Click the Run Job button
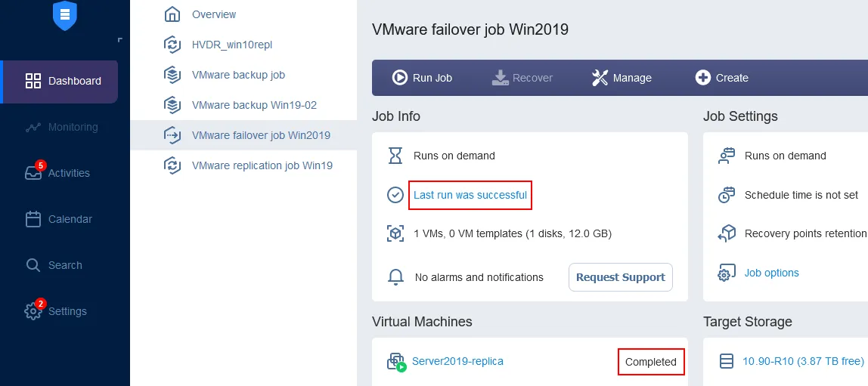The height and width of the screenshot is (386, 868). point(422,78)
